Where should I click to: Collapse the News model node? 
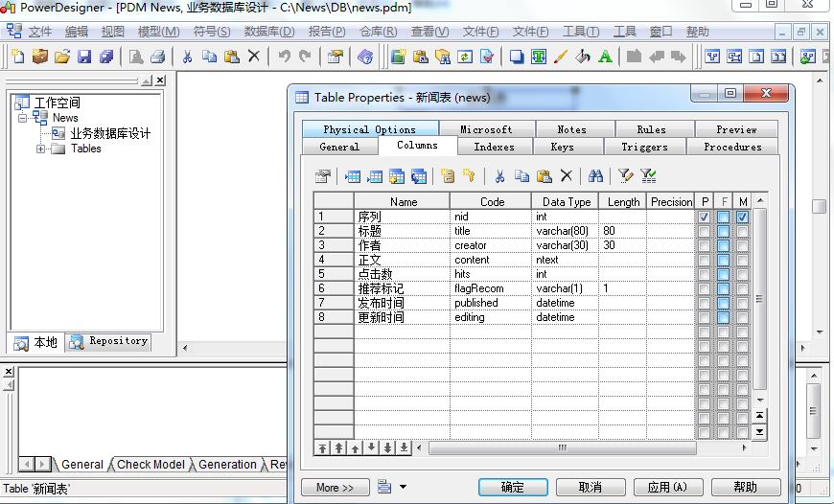tap(23, 118)
